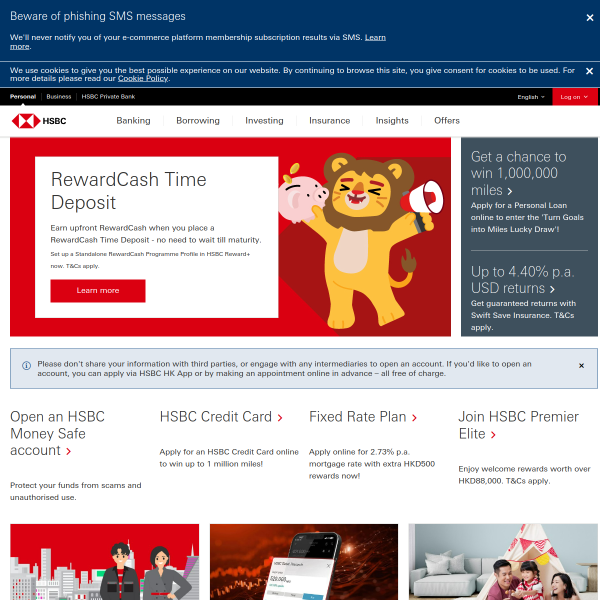Open the Banking menu
600x600 pixels.
[x=133, y=121]
